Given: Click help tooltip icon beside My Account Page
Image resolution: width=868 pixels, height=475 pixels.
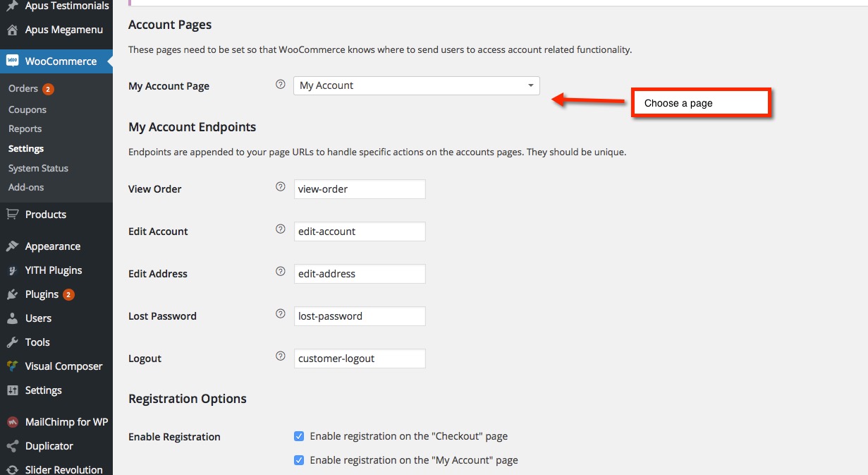Looking at the screenshot, I should click(x=280, y=85).
